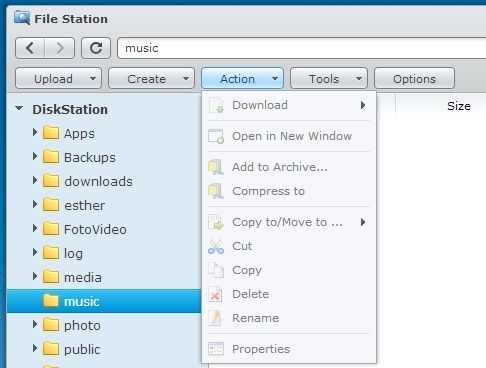Click the Compress to icon
The width and height of the screenshot is (486, 368).
click(x=215, y=191)
